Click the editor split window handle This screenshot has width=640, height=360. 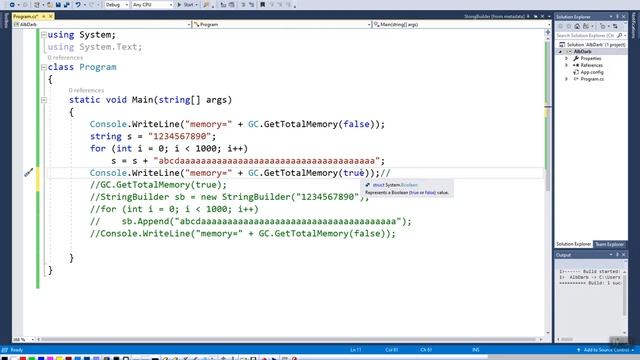click(x=548, y=32)
